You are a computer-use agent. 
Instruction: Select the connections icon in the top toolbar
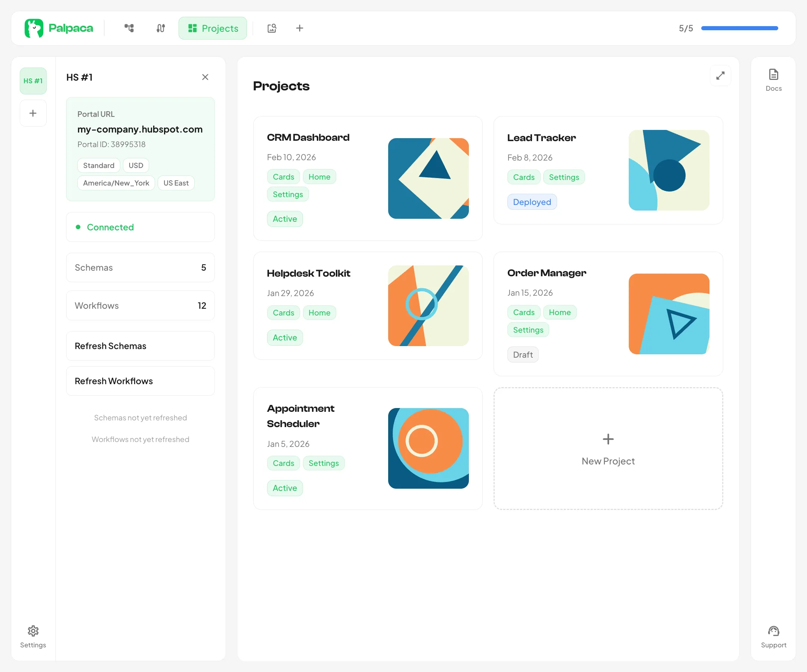coord(160,28)
